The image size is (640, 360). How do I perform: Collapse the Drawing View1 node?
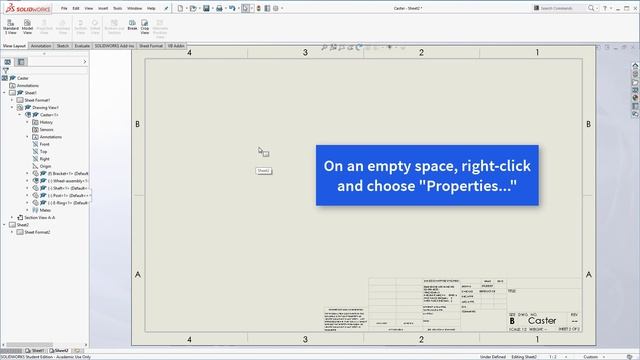pyautogui.click(x=12, y=108)
